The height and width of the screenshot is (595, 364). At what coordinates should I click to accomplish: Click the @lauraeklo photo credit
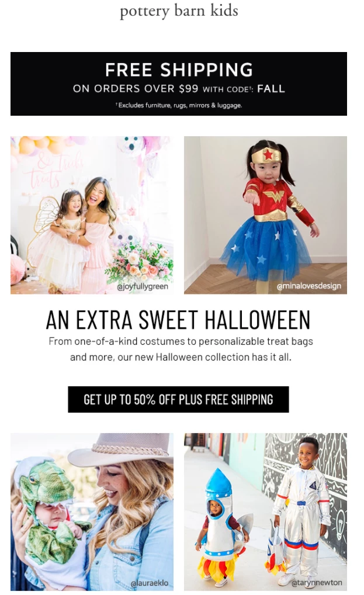click(x=150, y=583)
